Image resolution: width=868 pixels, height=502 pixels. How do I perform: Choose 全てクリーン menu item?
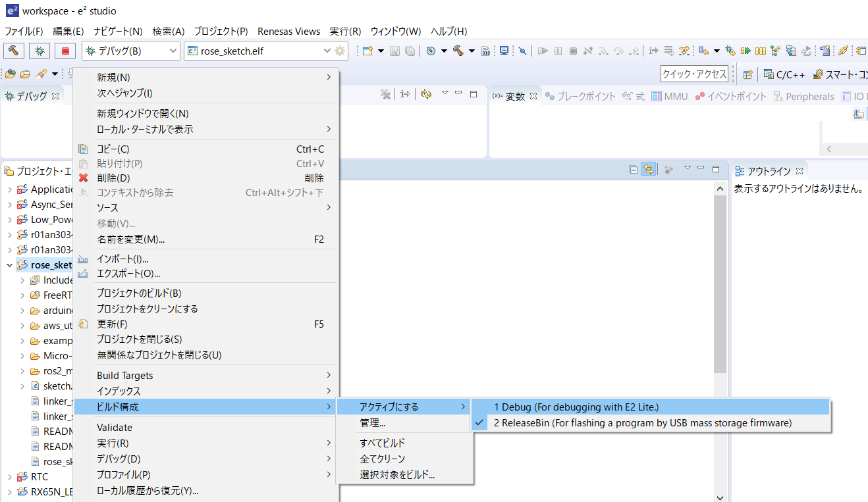[x=404, y=459]
